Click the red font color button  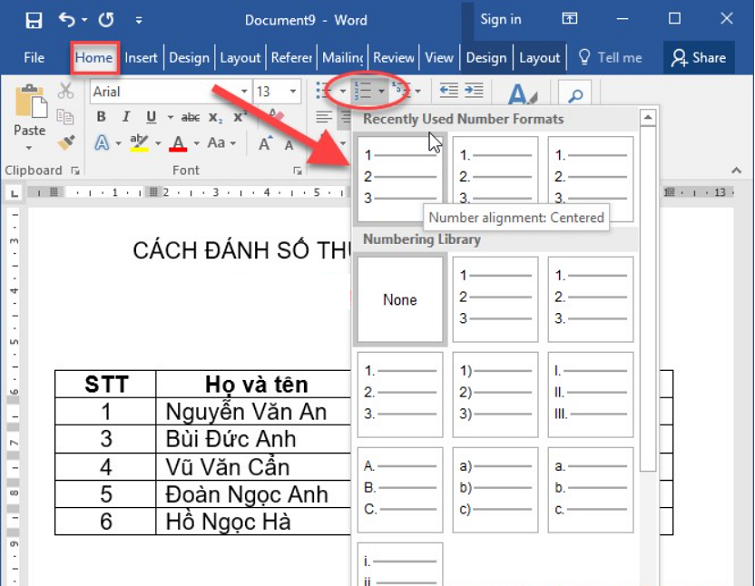pos(178,143)
